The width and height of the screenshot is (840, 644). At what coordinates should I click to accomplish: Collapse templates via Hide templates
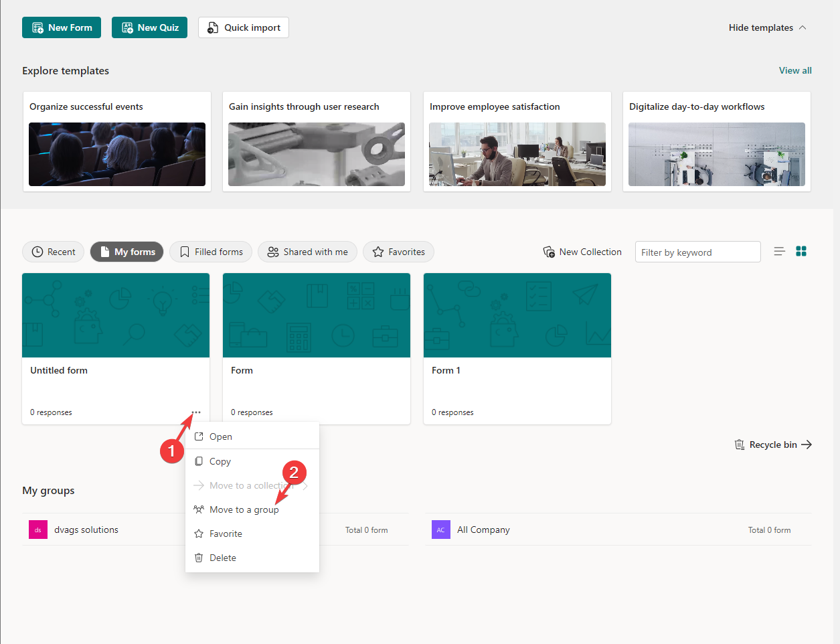[x=767, y=27]
